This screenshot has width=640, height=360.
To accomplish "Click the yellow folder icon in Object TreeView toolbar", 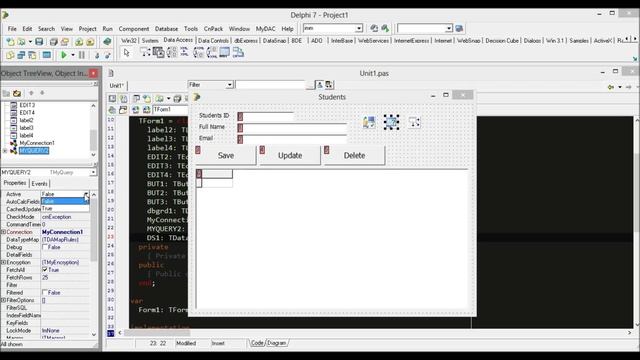I will 17,93.
